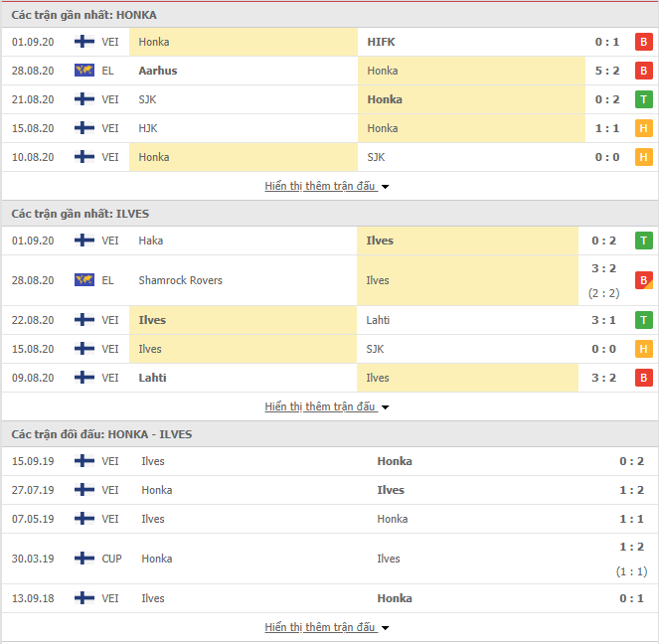This screenshot has height=644, width=659.
Task: Click score 0 : 2 in 15.09.19 head-to-head
Action: [631, 461]
